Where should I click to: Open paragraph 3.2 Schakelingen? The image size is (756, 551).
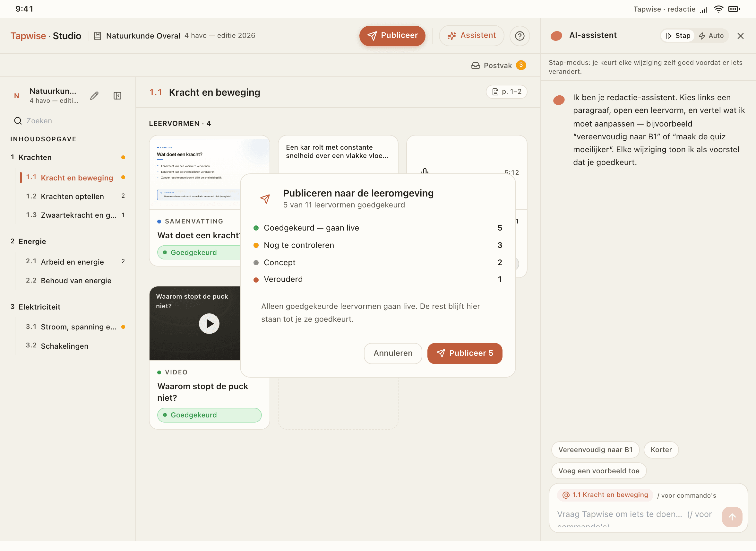coord(72,346)
